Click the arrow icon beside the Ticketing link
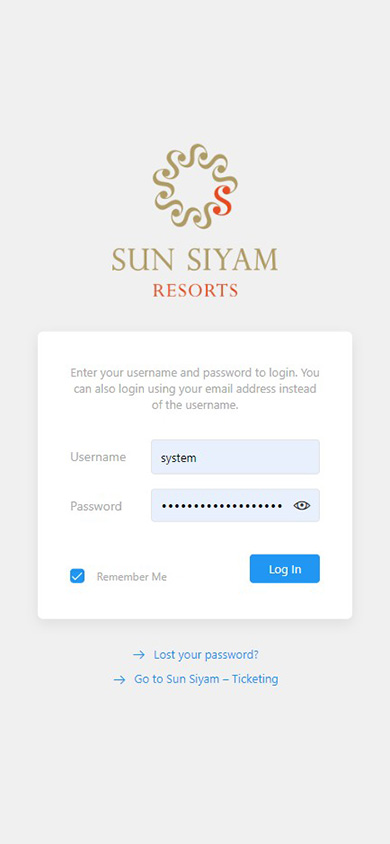This screenshot has height=844, width=390. [x=119, y=679]
